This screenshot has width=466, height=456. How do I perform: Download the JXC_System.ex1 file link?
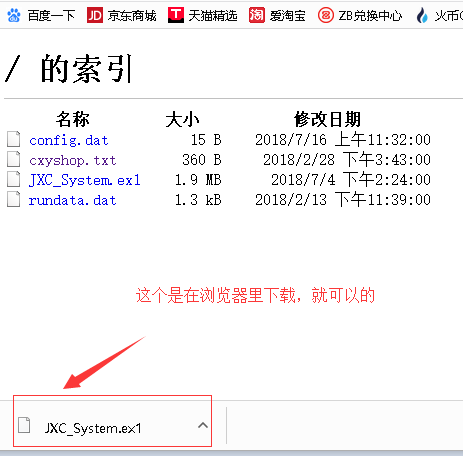85,180
